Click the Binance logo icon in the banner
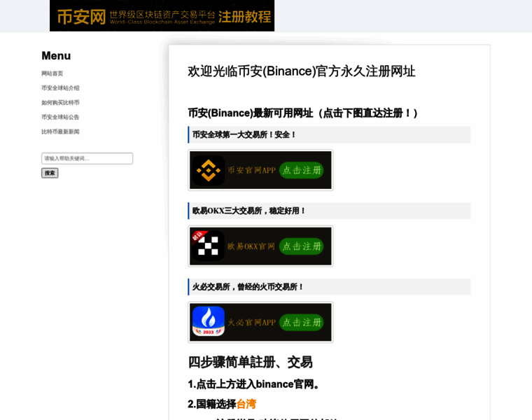Viewport: 532px width, 420px height. coord(209,170)
